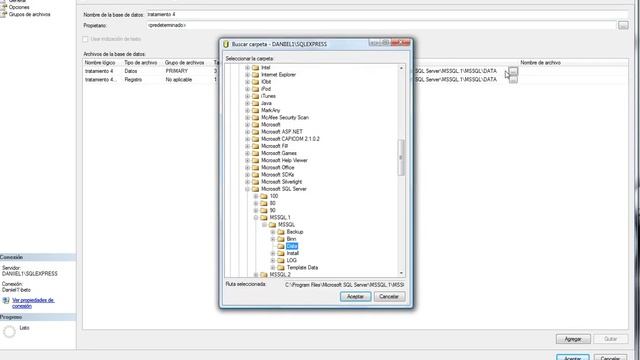Click the Microsoft Games folder icon
Viewport: 640px width, 360px height.
[x=256, y=153]
